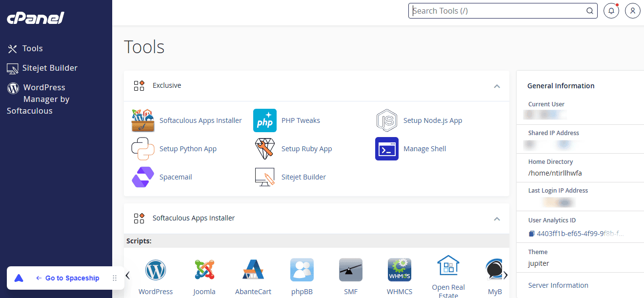Click the Softaculous Apps Installer text link
644x298 pixels.
(x=201, y=120)
